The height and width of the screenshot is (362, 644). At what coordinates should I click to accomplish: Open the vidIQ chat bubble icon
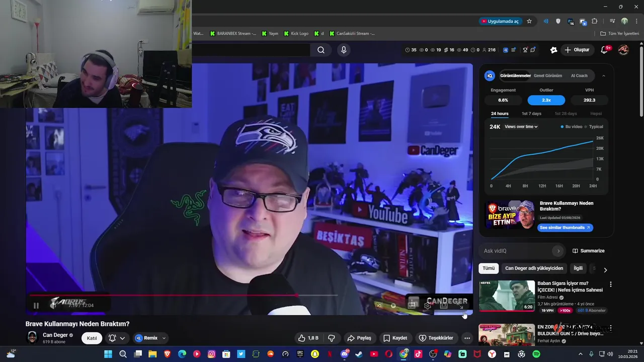[x=533, y=50]
